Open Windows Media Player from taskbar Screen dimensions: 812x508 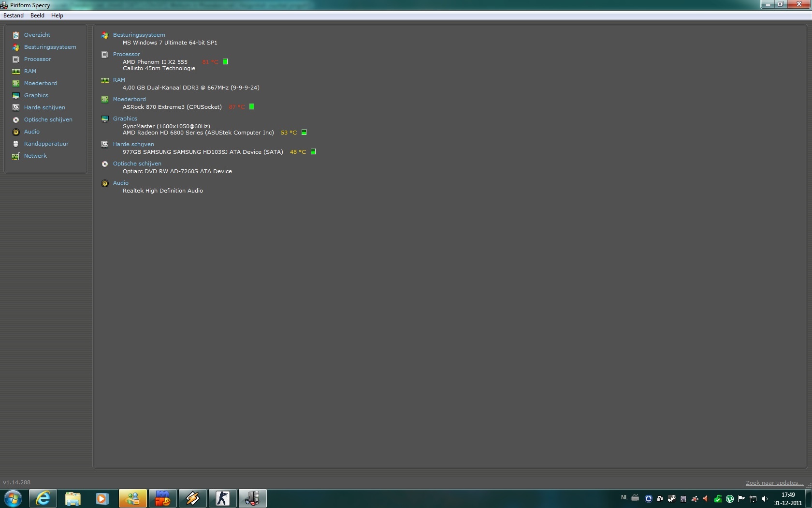pyautogui.click(x=102, y=498)
